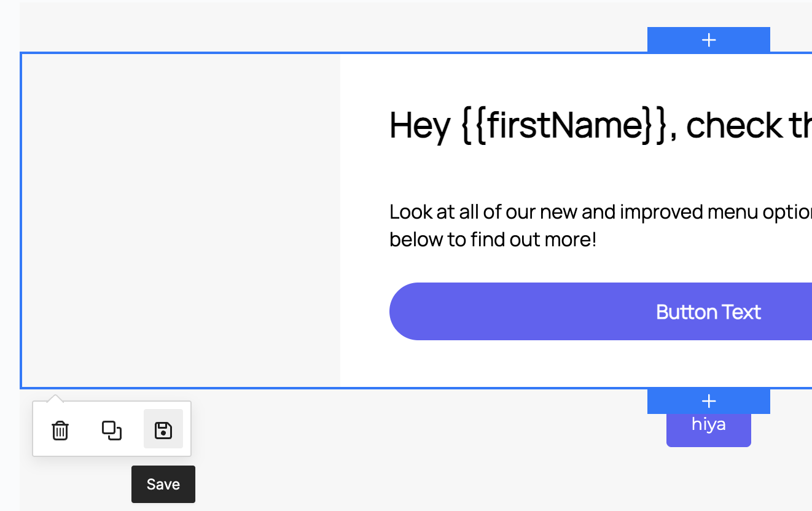Delete the selected section with trash icon
The image size is (812, 511).
60,430
